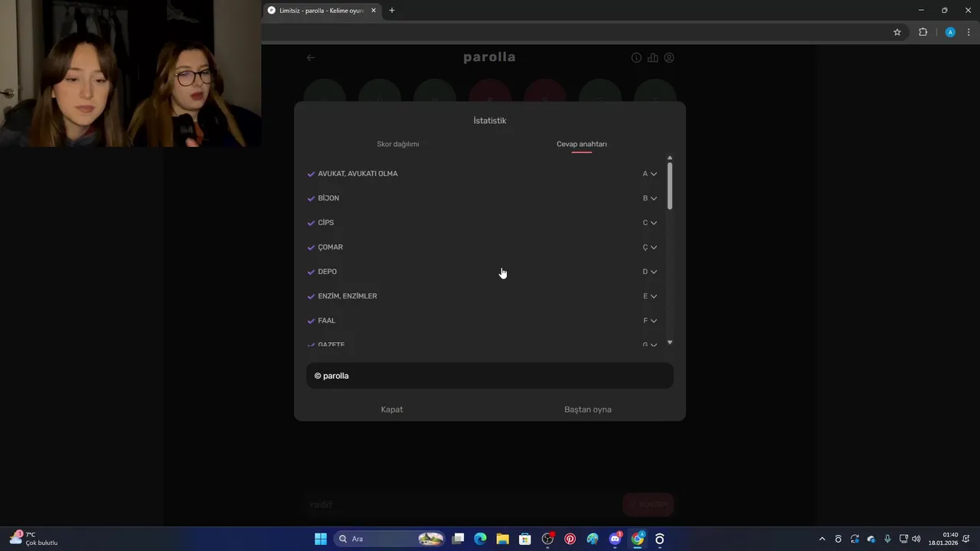Screen dimensions: 980x551
Task: Open Task View from the taskbar
Action: click(458, 539)
